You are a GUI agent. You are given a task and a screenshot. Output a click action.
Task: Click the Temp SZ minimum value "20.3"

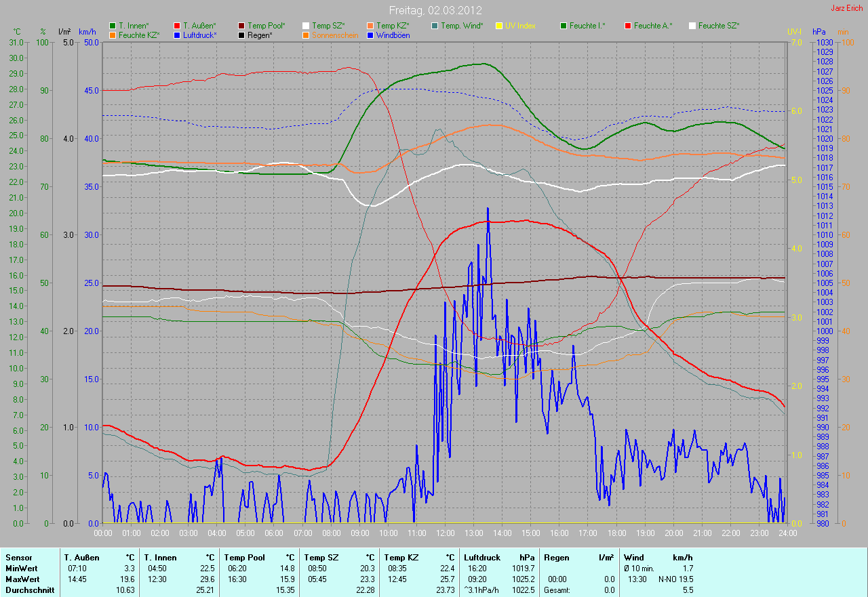[x=368, y=569]
